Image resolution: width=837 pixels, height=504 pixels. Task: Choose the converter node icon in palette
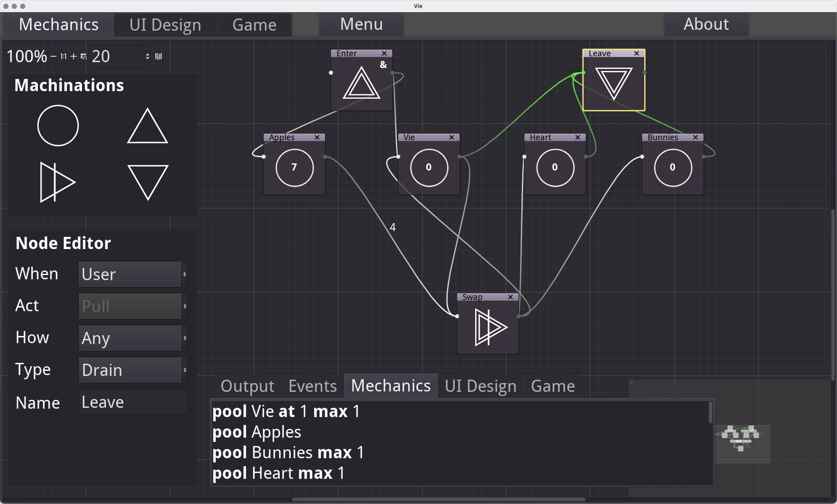[57, 182]
